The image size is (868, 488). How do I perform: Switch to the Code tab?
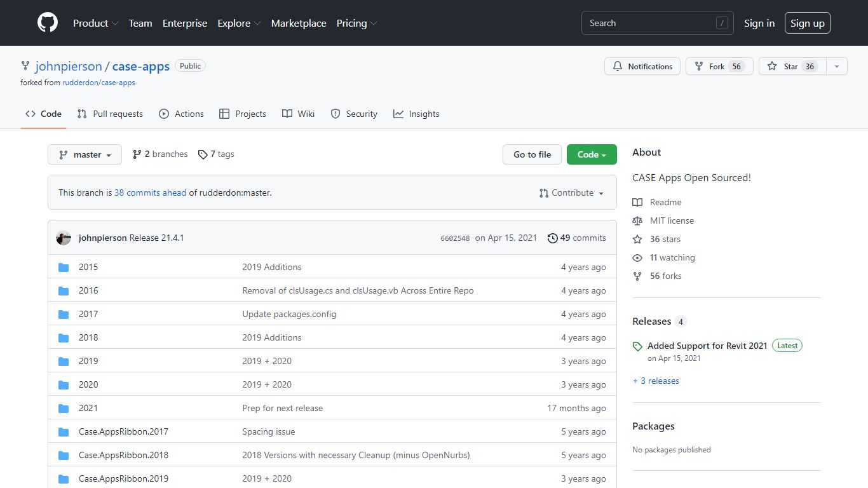43,114
